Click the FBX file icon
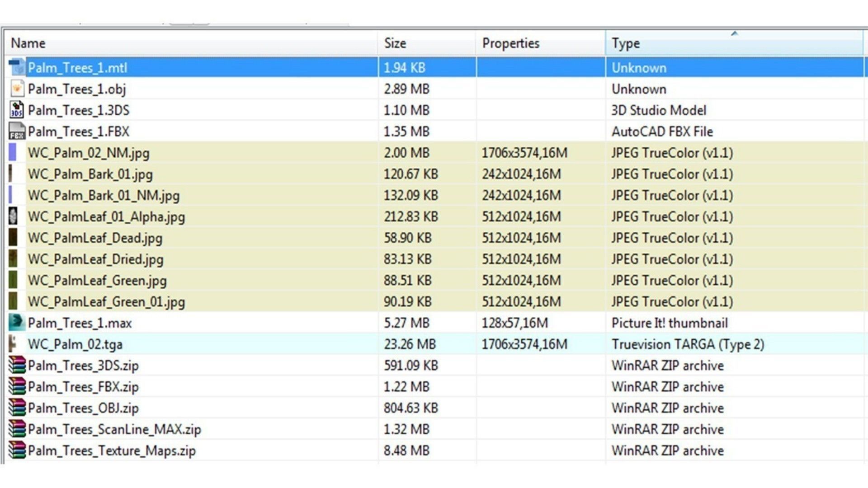This screenshot has width=868, height=488. click(17, 131)
